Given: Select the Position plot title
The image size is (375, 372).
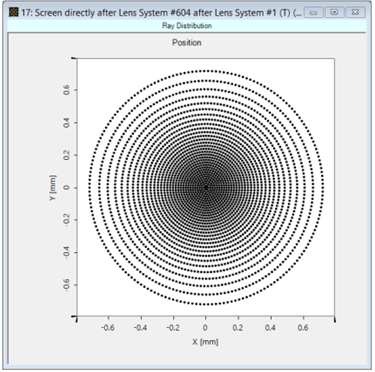Looking at the screenshot, I should (x=187, y=43).
